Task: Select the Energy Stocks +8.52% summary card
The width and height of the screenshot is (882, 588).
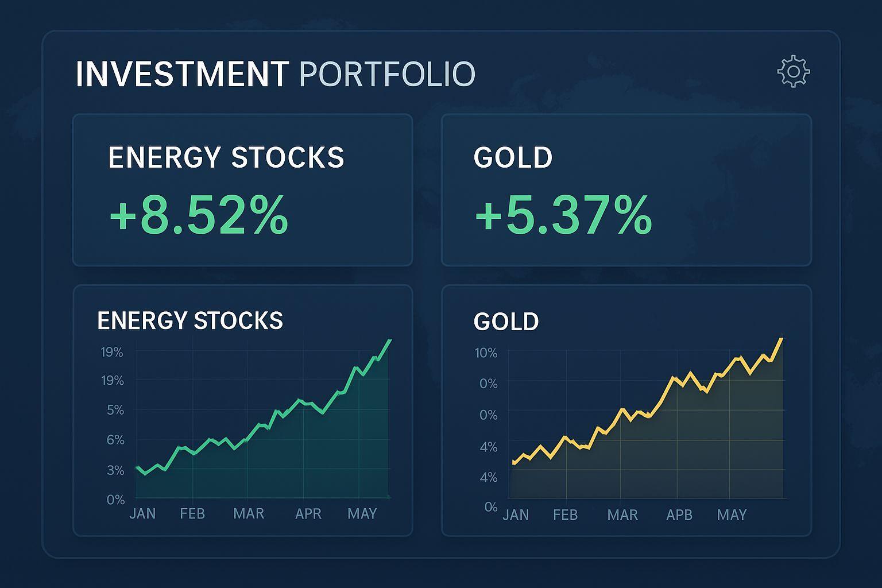Action: pos(242,189)
